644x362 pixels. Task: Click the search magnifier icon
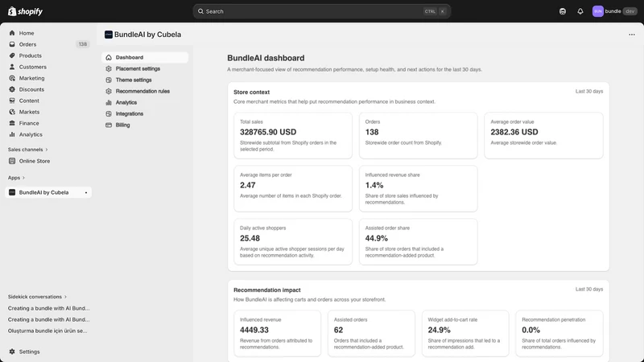point(200,11)
